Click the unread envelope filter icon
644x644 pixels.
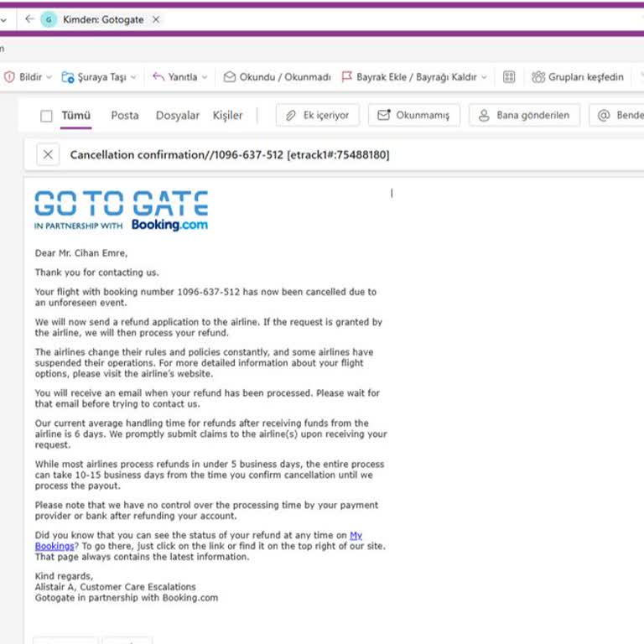pyautogui.click(x=383, y=115)
